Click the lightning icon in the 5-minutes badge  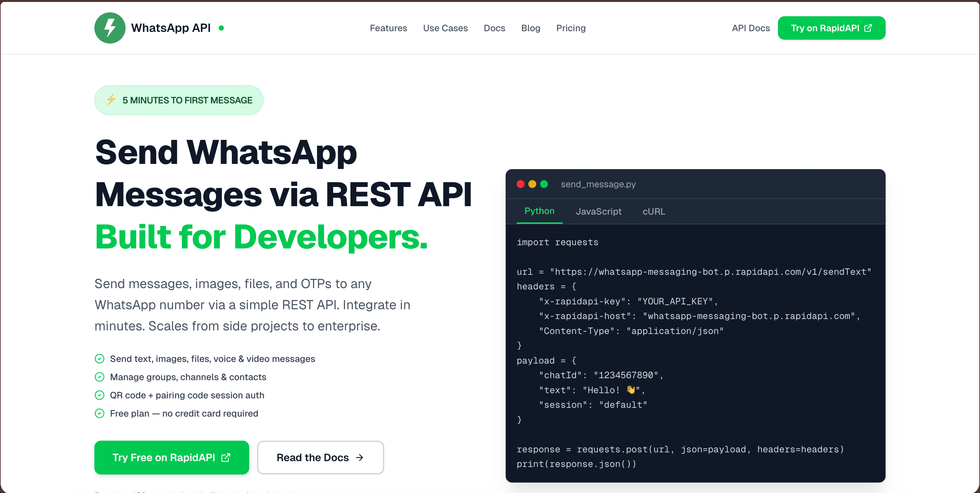pos(111,100)
